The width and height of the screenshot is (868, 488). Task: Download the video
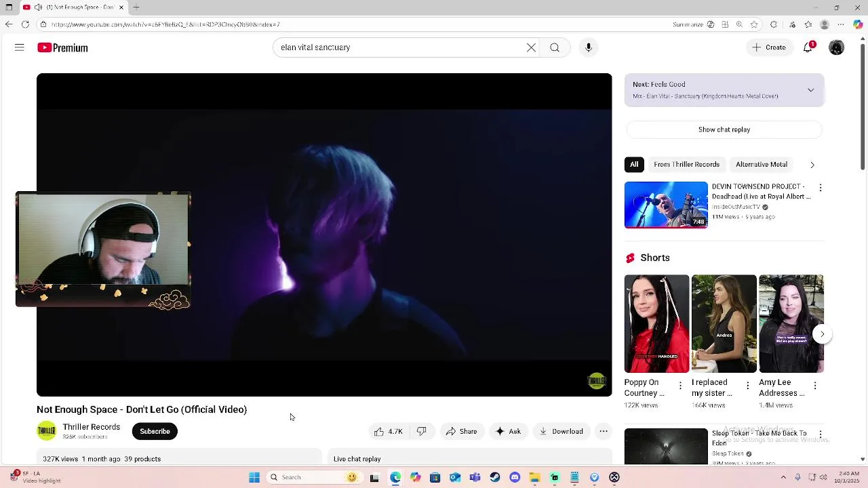(x=561, y=432)
